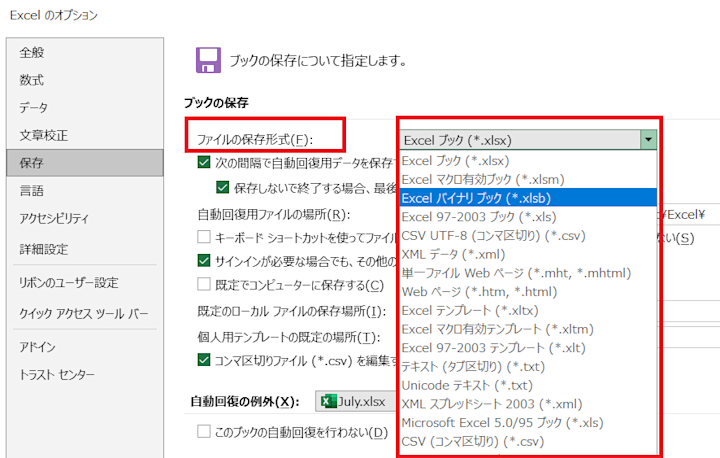
Task: Choose Excel マクロ有効テンプレート (*.xltm) format
Action: point(528,329)
